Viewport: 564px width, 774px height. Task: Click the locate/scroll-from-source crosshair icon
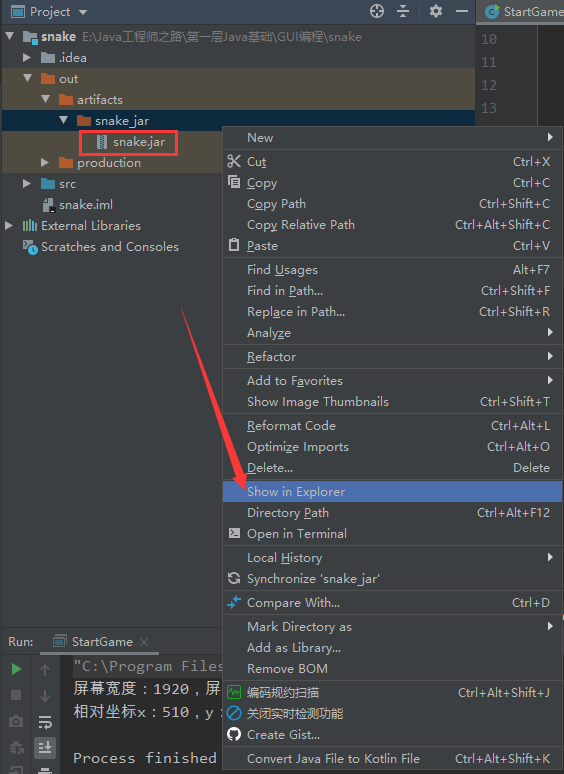(377, 11)
